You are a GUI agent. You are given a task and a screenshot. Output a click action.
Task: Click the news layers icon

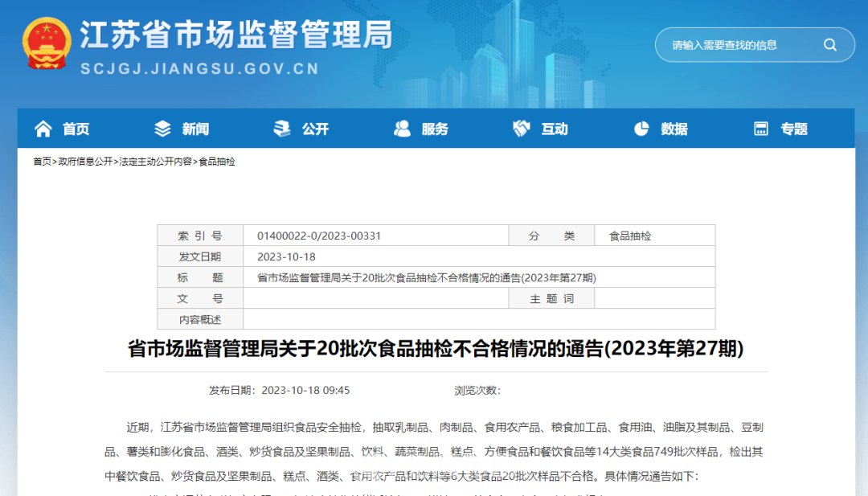point(162,129)
